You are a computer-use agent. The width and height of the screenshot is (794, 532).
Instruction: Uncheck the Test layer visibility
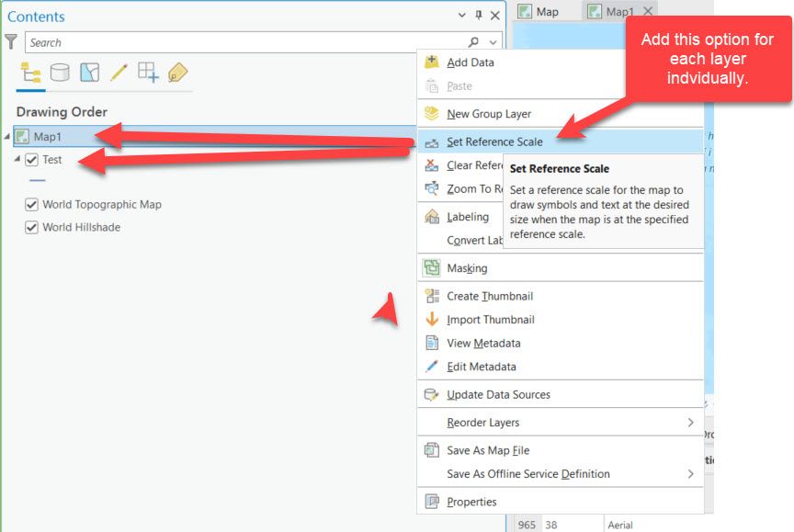31,160
